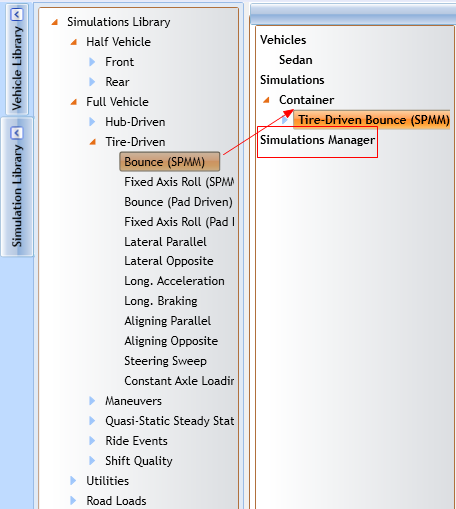The height and width of the screenshot is (509, 456).
Task: Select Lateral Opposite simulation
Action: [169, 261]
